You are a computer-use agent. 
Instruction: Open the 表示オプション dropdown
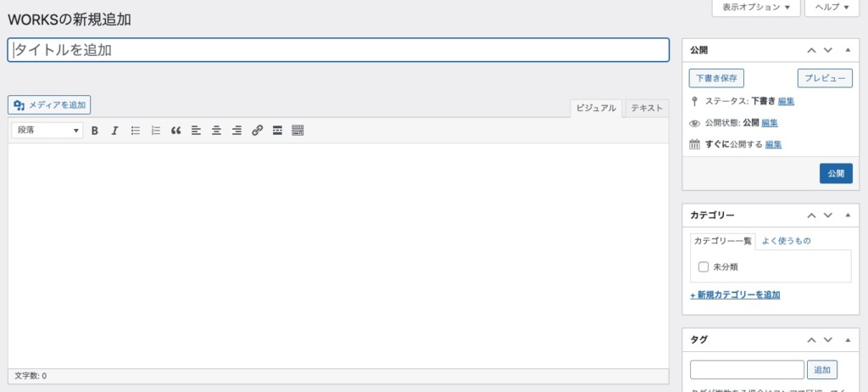[756, 8]
